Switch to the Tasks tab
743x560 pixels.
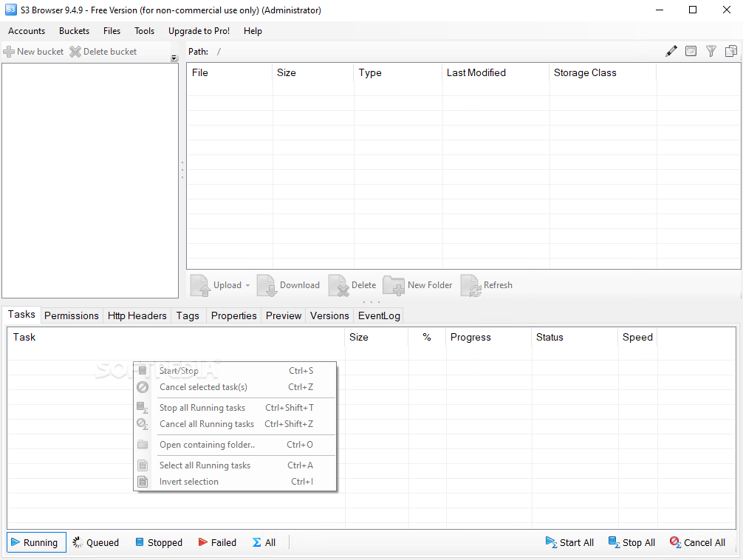click(x=21, y=315)
